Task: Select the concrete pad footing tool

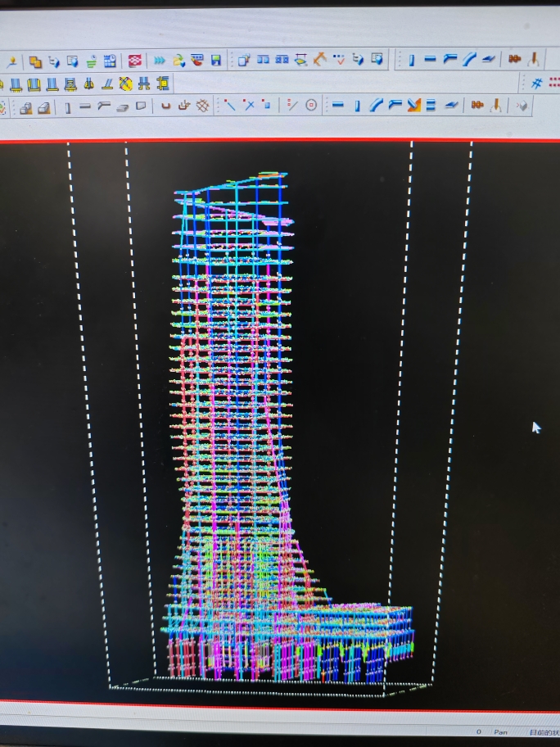Action: point(26,106)
